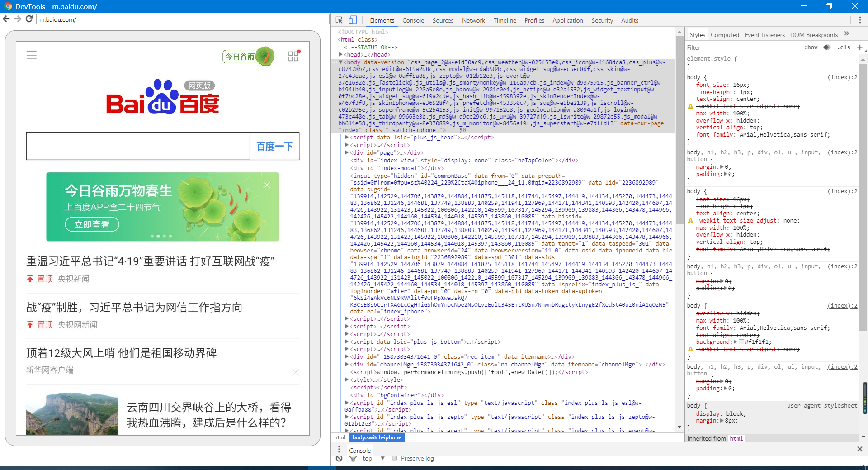Open the Computed styles tab
The height and width of the screenshot is (470, 868).
pyautogui.click(x=725, y=35)
